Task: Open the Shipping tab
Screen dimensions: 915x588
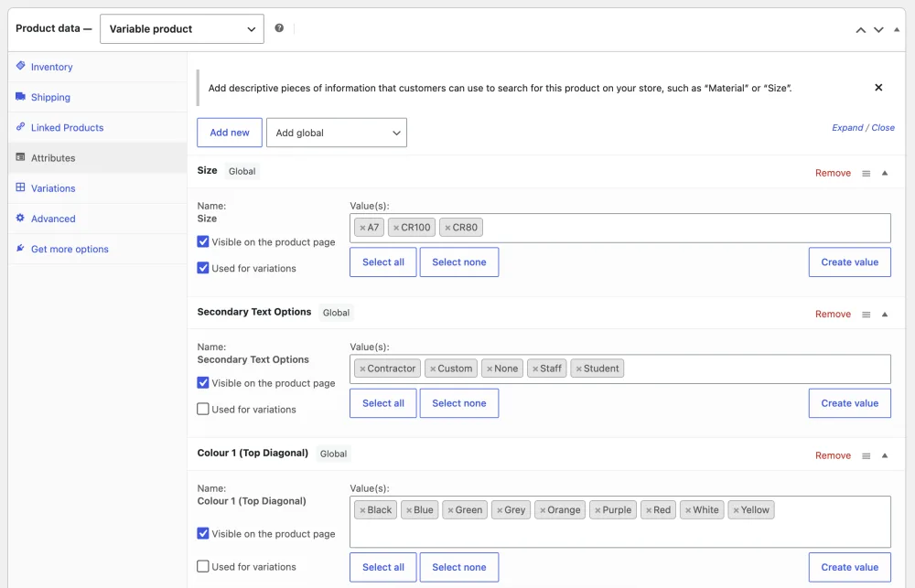Action: tap(98, 97)
